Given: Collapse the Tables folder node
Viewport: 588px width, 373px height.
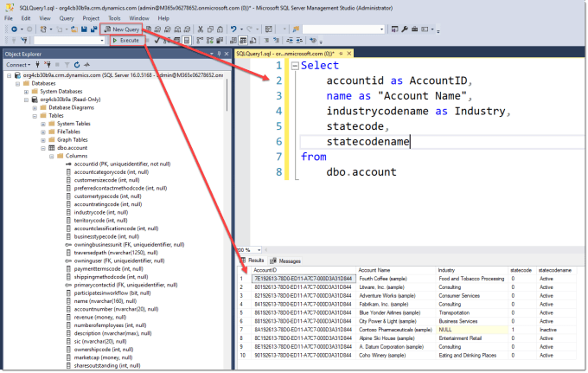Looking at the screenshot, I should tap(35, 116).
